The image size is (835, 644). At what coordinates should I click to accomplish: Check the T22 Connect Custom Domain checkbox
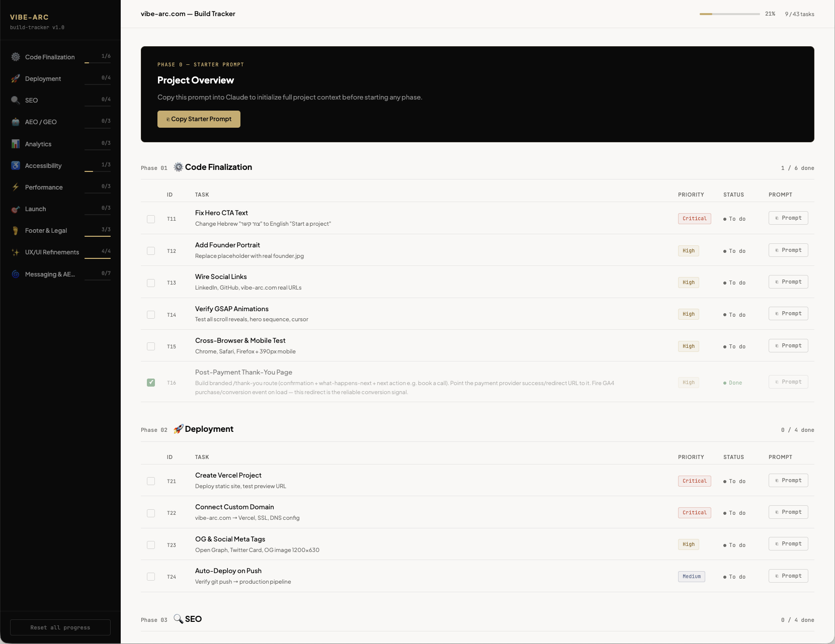coord(151,513)
